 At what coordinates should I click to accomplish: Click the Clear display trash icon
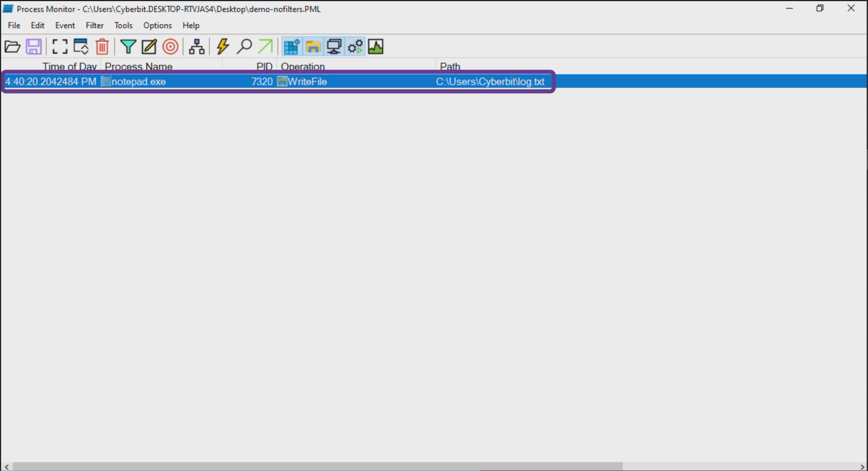(x=102, y=47)
